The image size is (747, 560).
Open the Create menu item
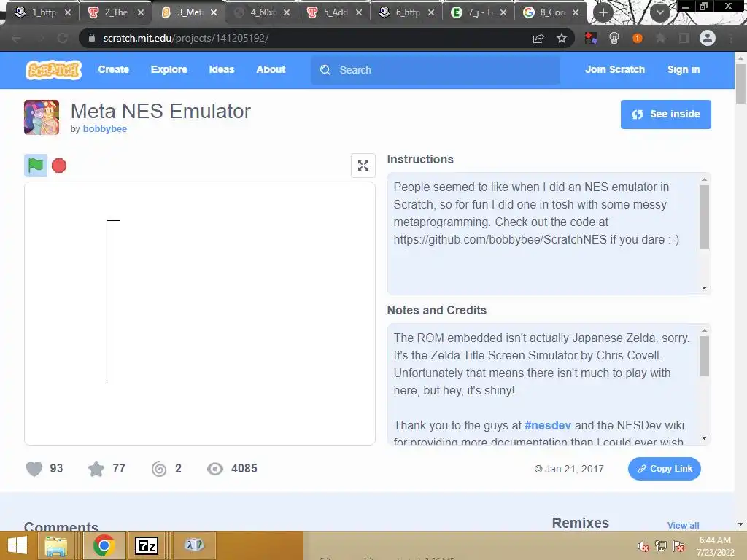pos(113,69)
